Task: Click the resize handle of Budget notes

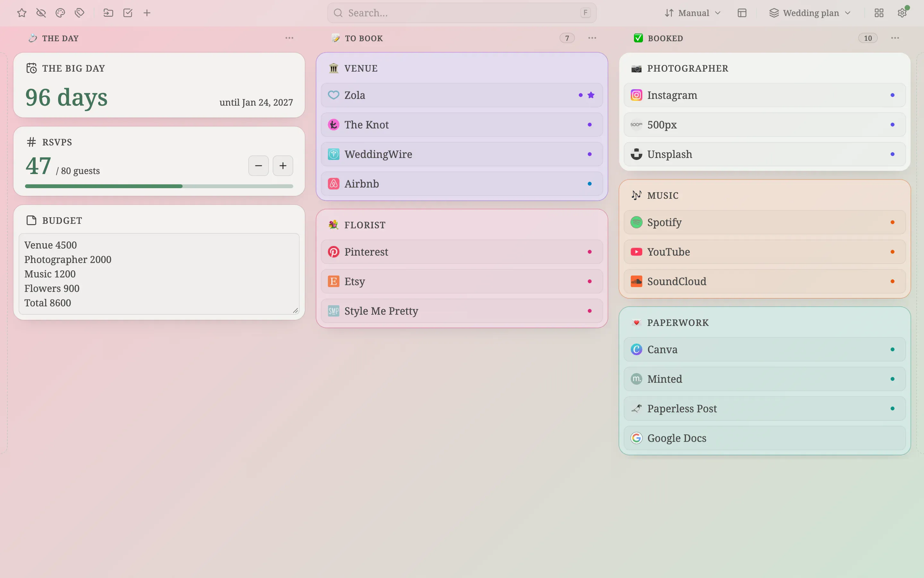Action: point(295,311)
